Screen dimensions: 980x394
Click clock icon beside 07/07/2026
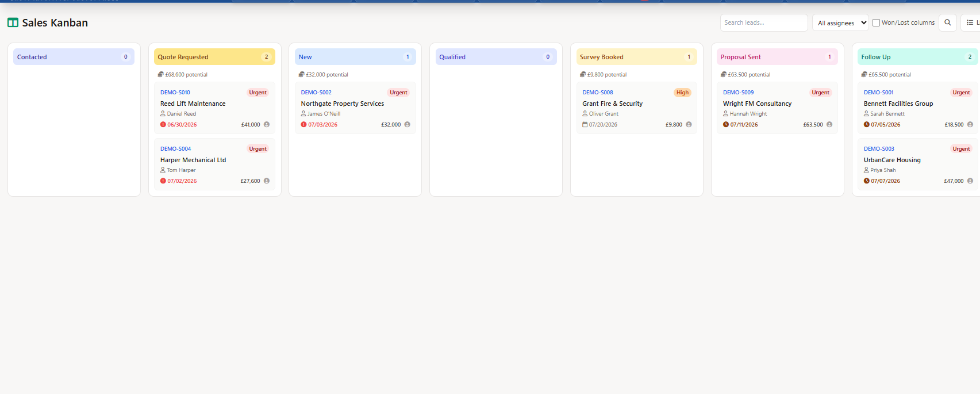coord(867,181)
